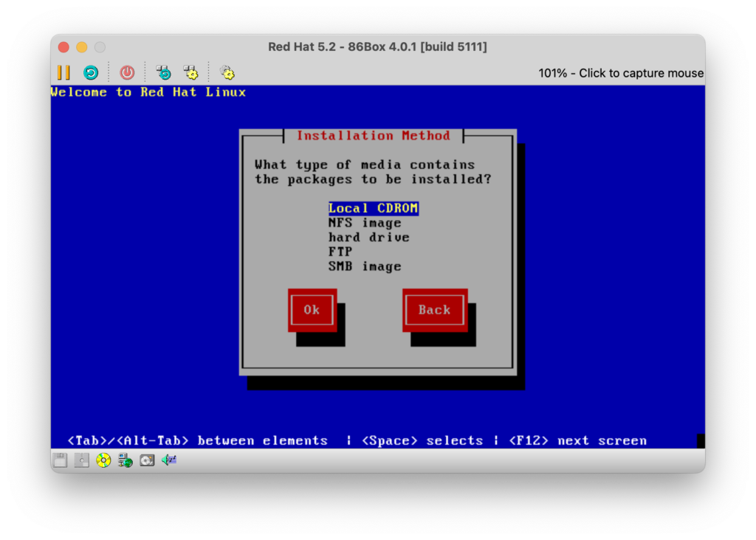Click the CD-ROM disc status icon
Viewport: 756px width, 540px height.
coord(103,460)
